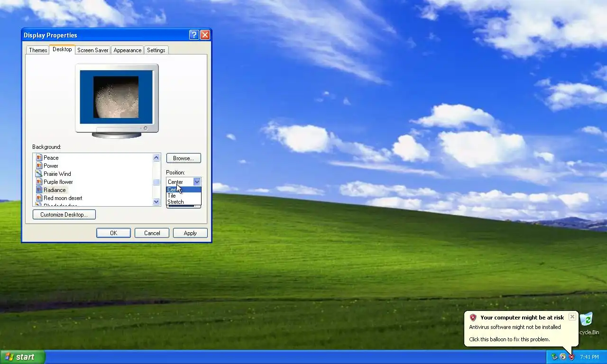
Task: Click Safely Remove Hardware tray icon
Action: coord(554,357)
